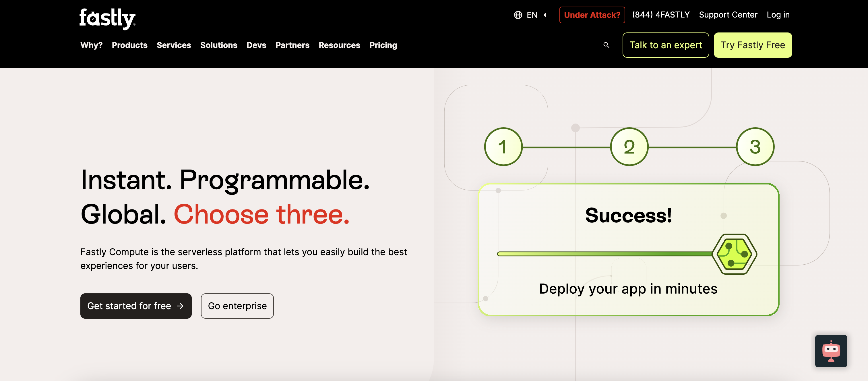Click the red Choose three. text
The image size is (868, 381).
point(261,214)
